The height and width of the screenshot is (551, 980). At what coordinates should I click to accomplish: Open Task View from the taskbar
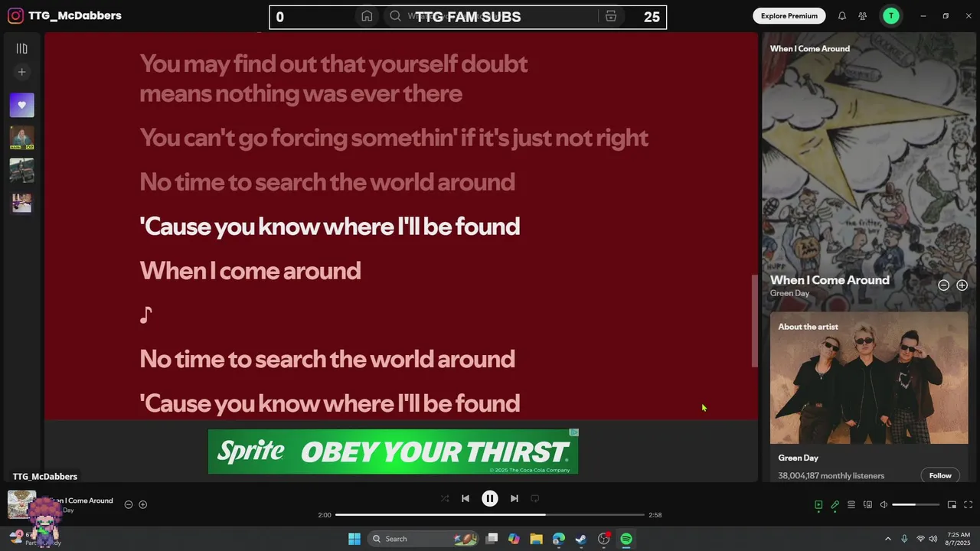point(492,539)
